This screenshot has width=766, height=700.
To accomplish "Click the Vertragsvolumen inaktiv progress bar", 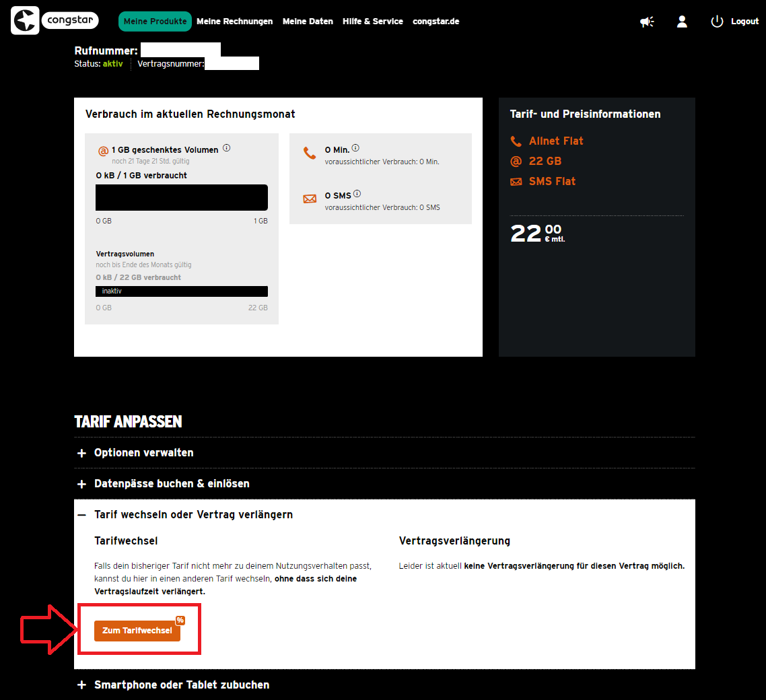I will click(182, 291).
